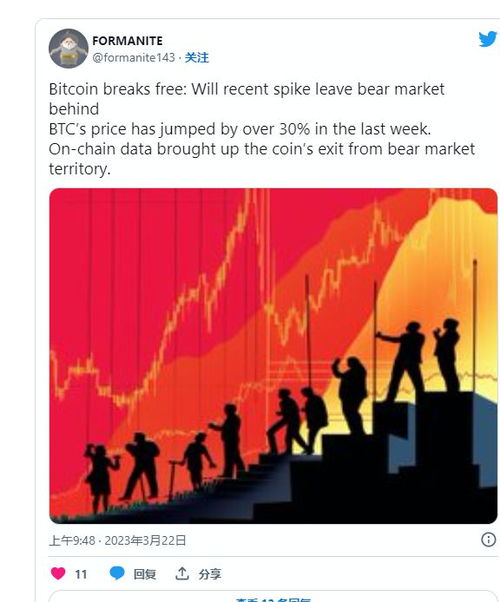Open the FORMANITE profile avatar
Viewport: 500px width, 602px height.
point(68,48)
